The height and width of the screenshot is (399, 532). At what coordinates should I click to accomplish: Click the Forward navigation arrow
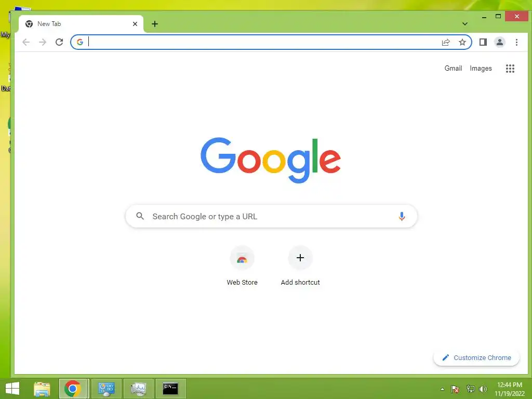coord(43,42)
